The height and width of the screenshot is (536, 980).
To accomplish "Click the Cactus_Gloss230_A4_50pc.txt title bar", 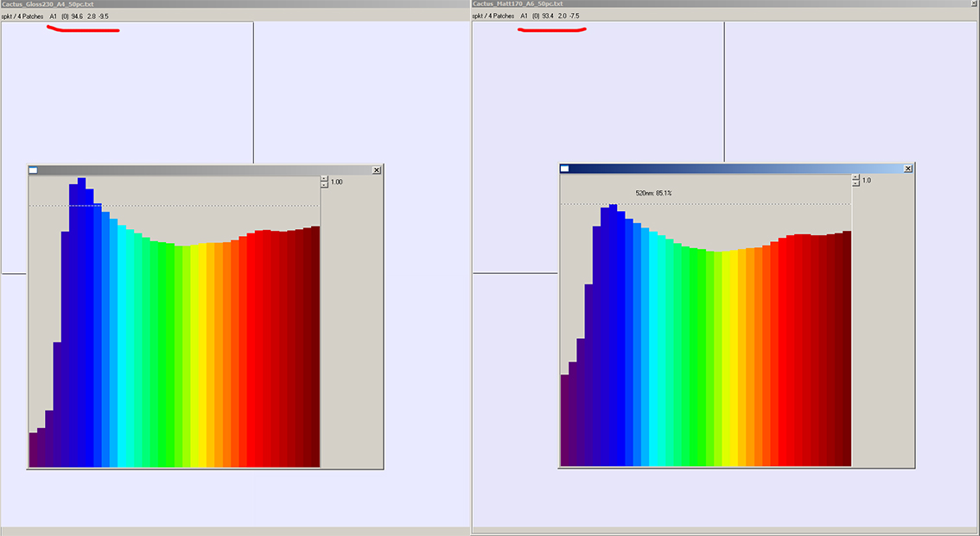I will click(235, 3).
